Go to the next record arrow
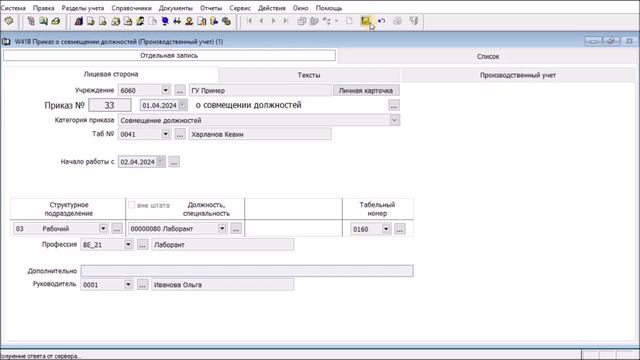Screen dimensions: 640x360 [273, 21]
